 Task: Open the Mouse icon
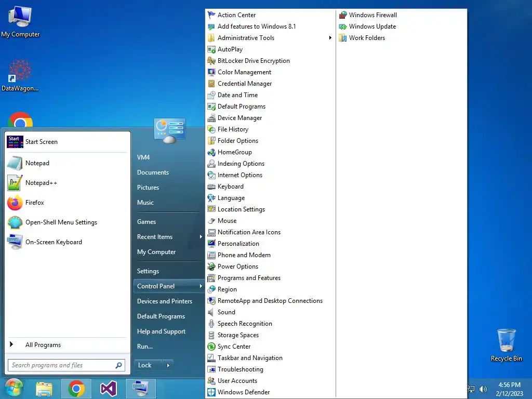tap(211, 221)
